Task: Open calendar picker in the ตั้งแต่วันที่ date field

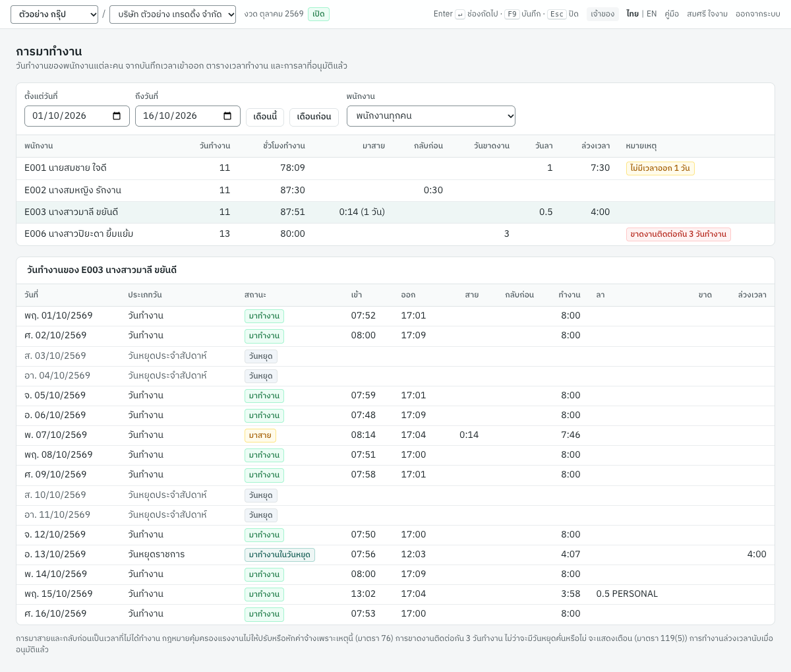Action: (x=117, y=116)
